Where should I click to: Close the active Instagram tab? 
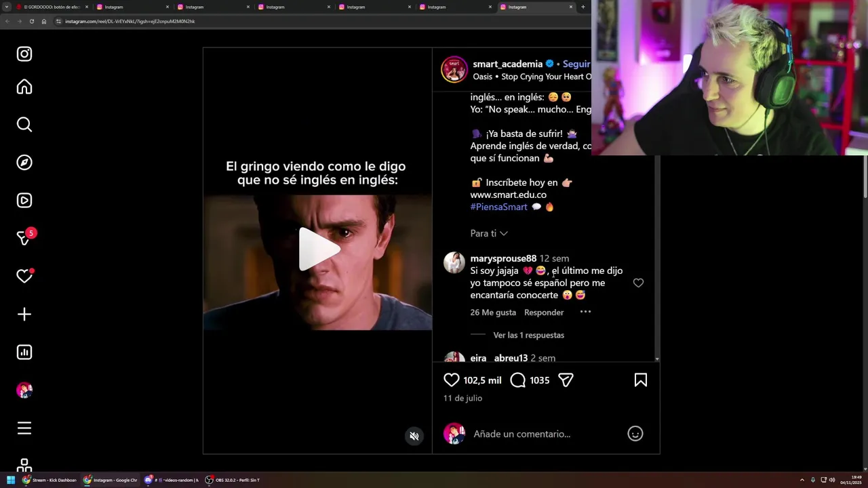pyautogui.click(x=571, y=7)
